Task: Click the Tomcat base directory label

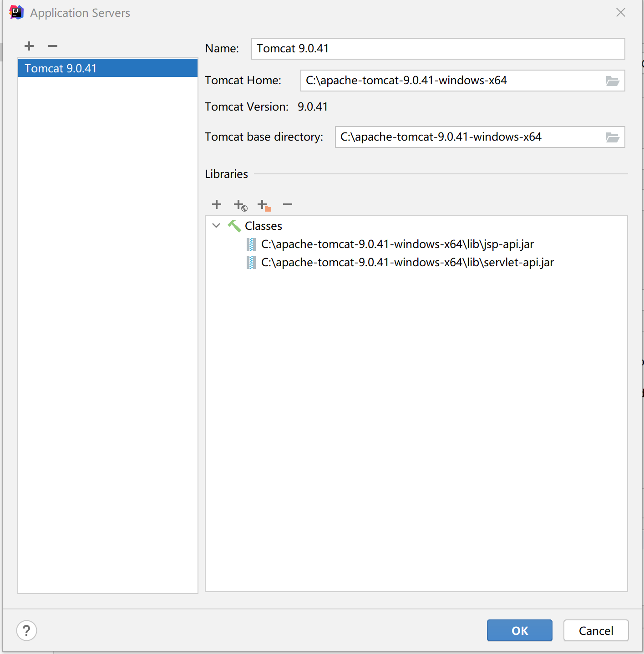Action: tap(264, 137)
